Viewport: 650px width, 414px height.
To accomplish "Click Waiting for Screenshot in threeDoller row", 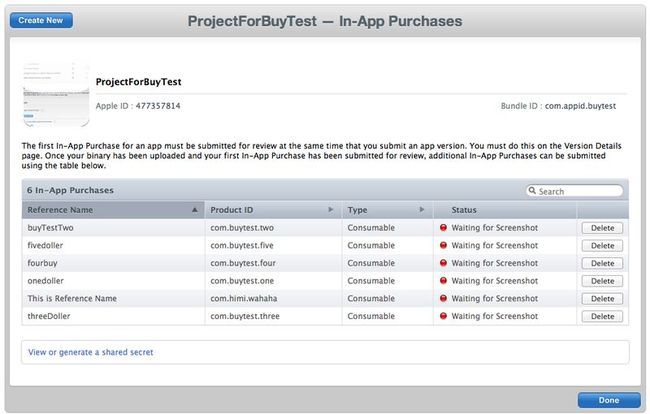I will (x=495, y=316).
